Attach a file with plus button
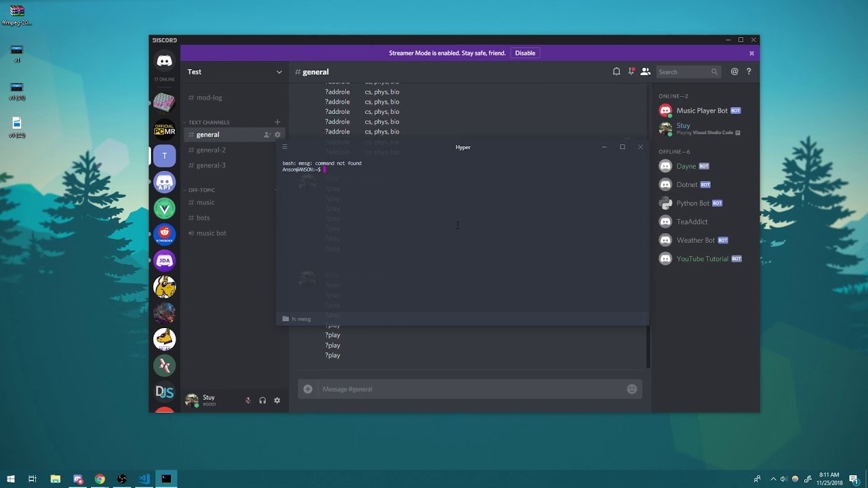The height and width of the screenshot is (488, 868). point(308,389)
